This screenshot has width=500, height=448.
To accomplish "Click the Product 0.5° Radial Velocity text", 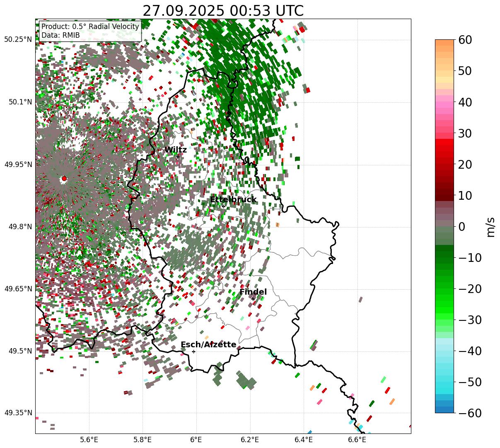I will coord(90,27).
